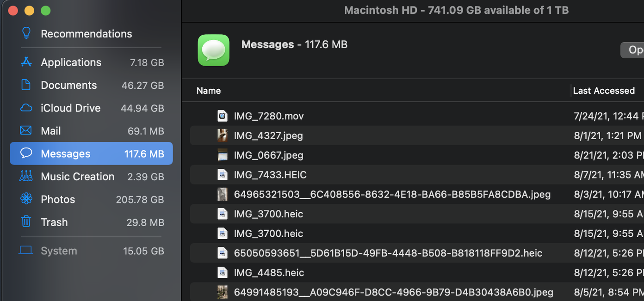Image resolution: width=644 pixels, height=301 pixels.
Task: Click the IMG_0667.jpeg thumbnail
Action: point(223,155)
